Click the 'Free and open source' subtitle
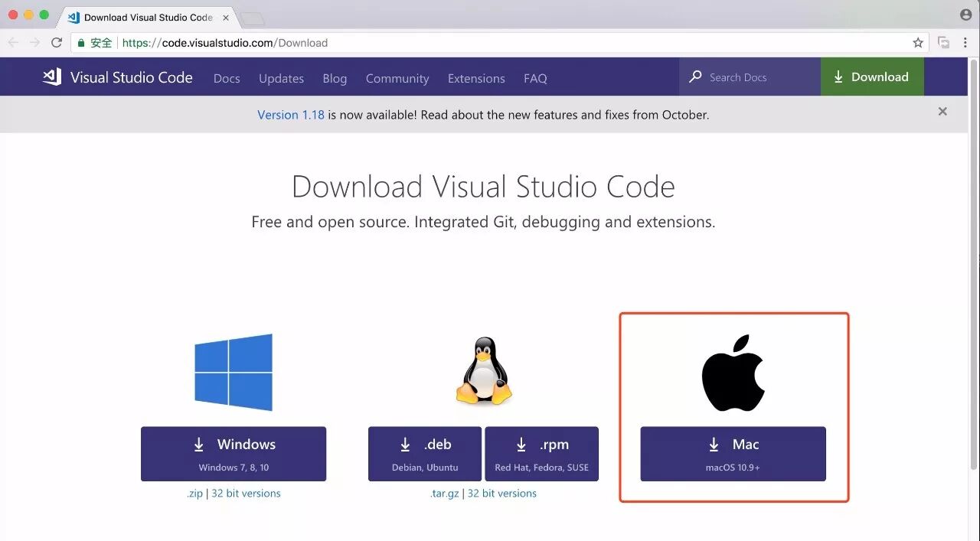980x541 pixels. pos(483,222)
